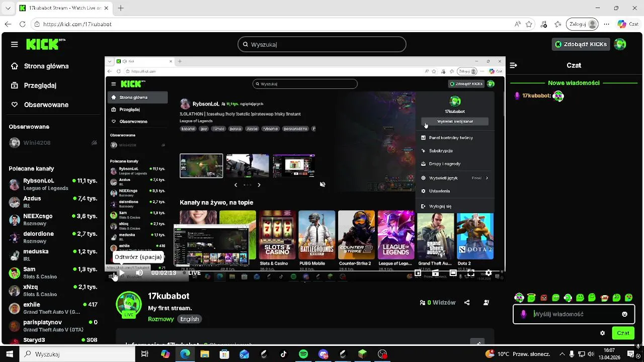Insert the headphones emote from the quick emote bar
Image resolution: width=644 pixels, height=362 pixels.
coord(519,298)
